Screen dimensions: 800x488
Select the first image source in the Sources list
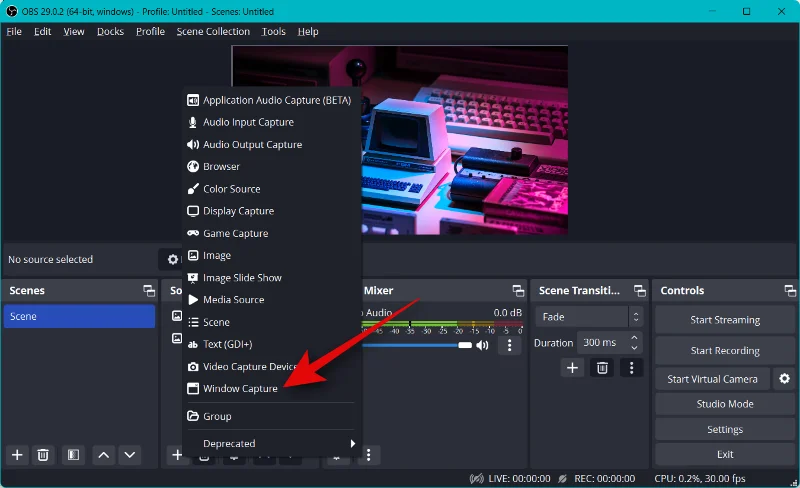(x=177, y=316)
